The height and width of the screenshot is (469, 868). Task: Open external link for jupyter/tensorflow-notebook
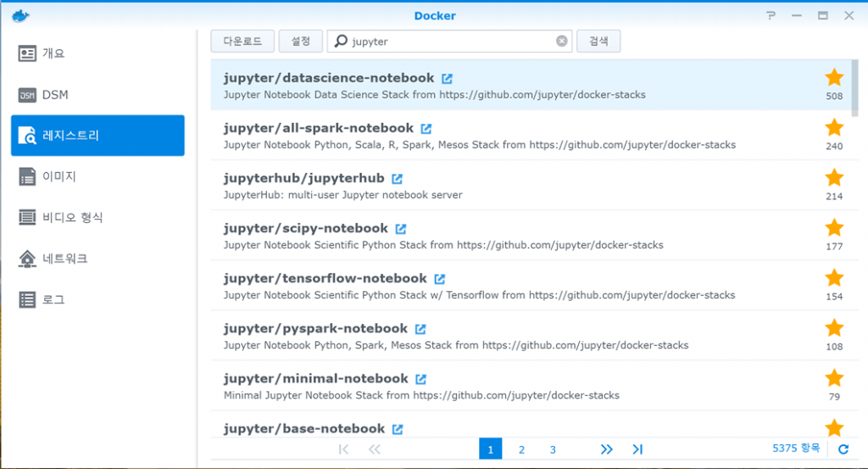[440, 278]
